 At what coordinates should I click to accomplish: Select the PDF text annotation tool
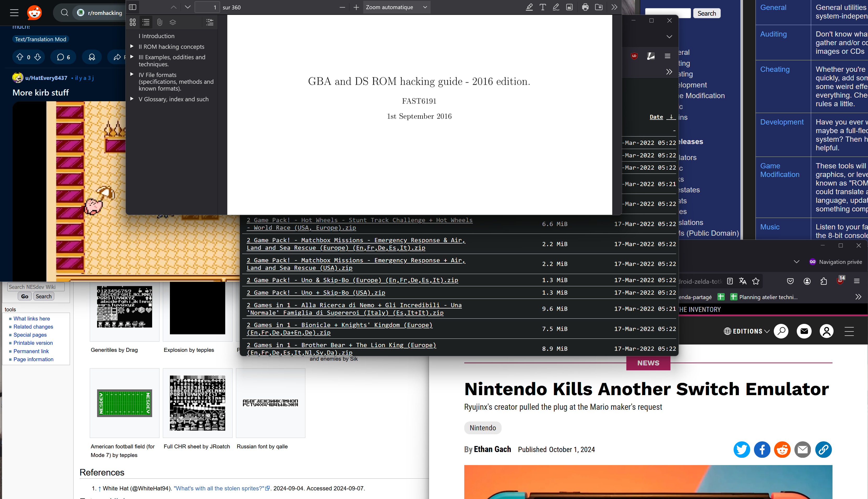[543, 7]
